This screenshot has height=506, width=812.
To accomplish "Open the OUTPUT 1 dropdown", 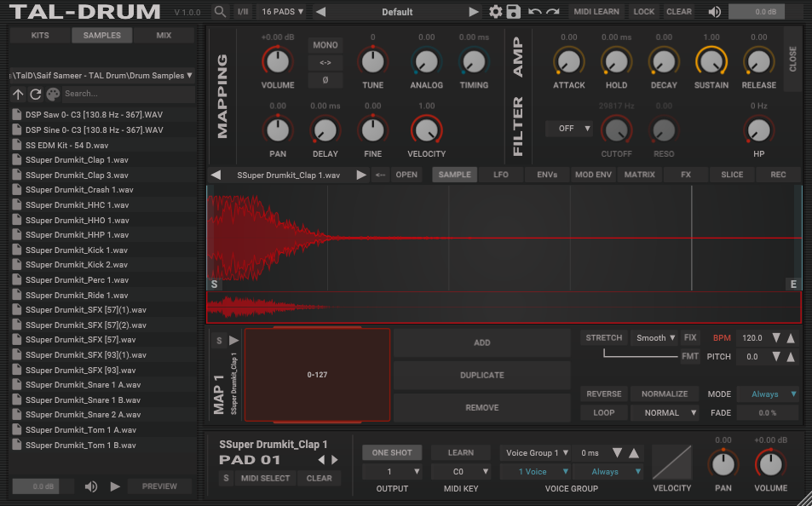I will (x=392, y=472).
